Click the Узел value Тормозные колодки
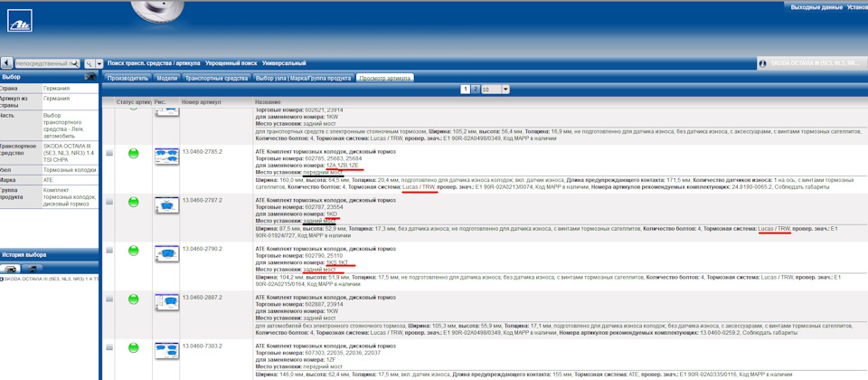Image resolution: width=868 pixels, height=380 pixels. tap(70, 170)
